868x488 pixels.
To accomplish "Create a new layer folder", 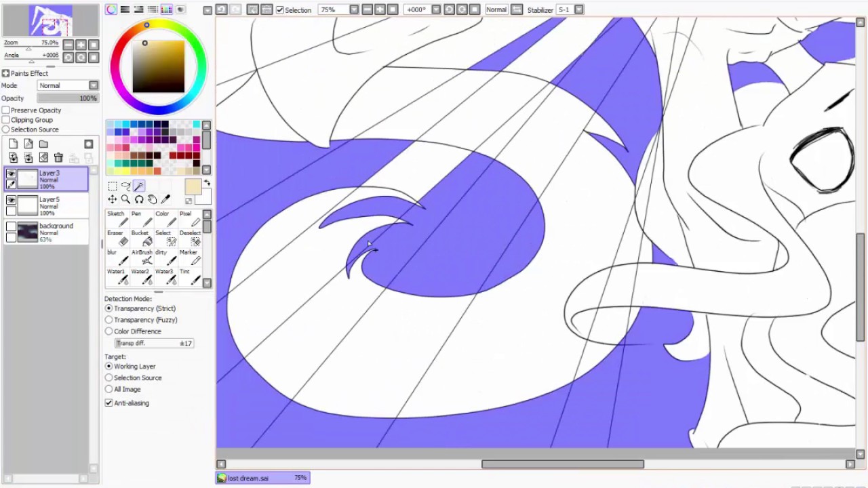I will (x=43, y=144).
